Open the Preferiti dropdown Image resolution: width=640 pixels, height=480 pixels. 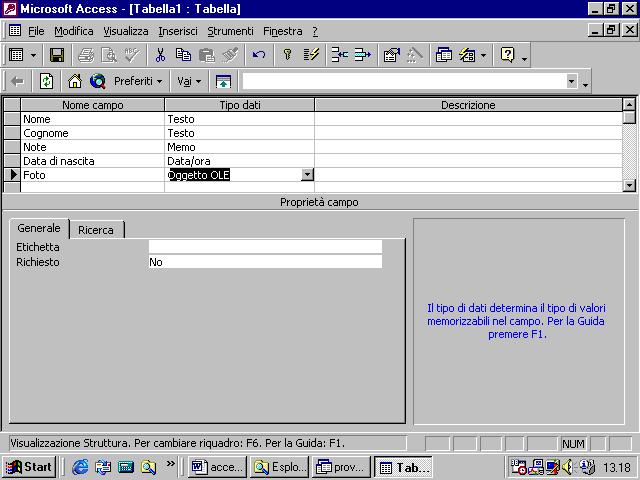(138, 81)
